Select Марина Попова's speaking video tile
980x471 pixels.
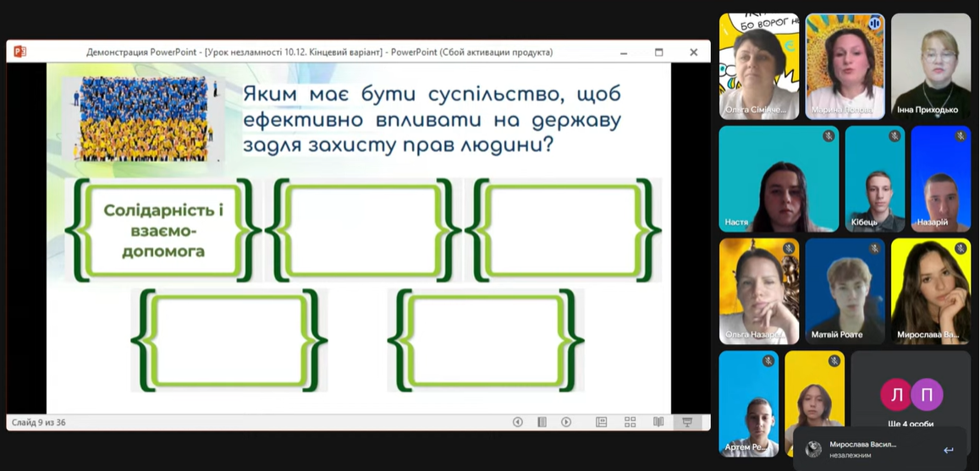[845, 66]
